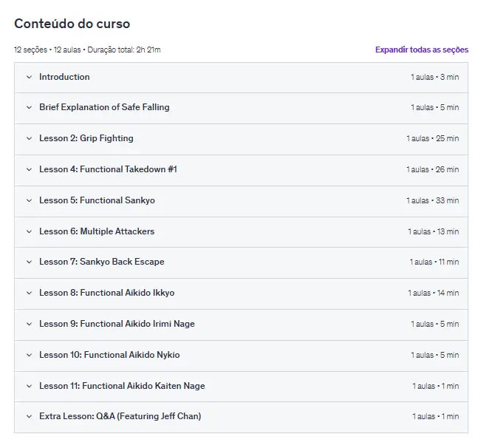
Task: Click 'Expandir todas as seções' link
Action: point(421,50)
